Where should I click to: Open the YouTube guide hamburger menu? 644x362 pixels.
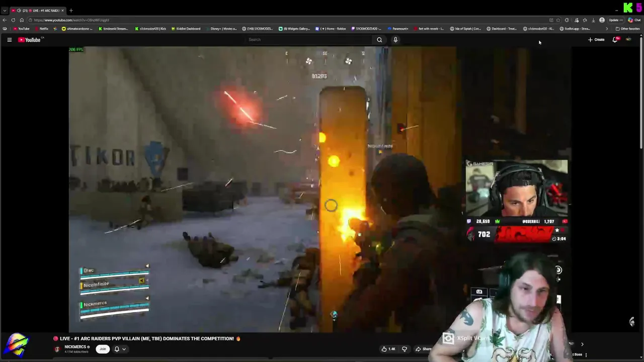(9, 40)
